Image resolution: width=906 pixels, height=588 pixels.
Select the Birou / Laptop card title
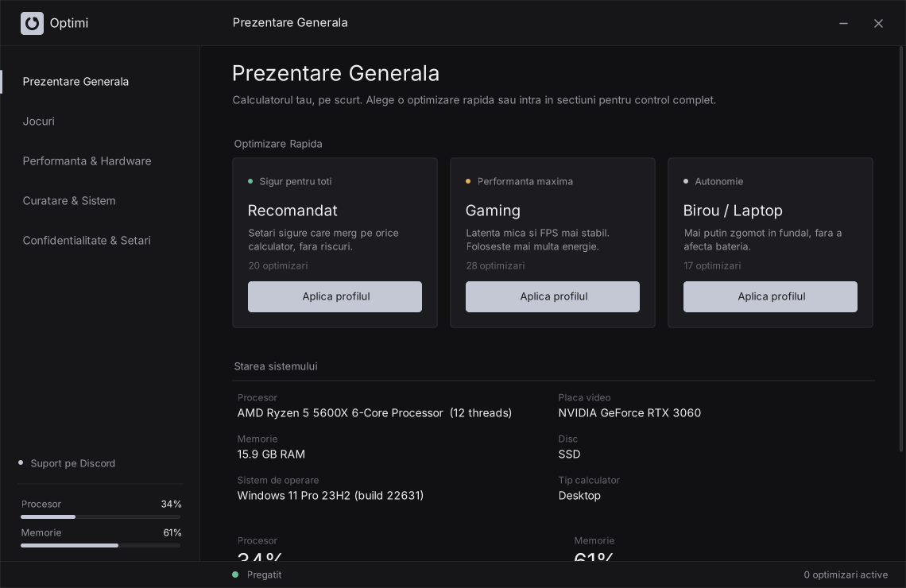tap(733, 211)
